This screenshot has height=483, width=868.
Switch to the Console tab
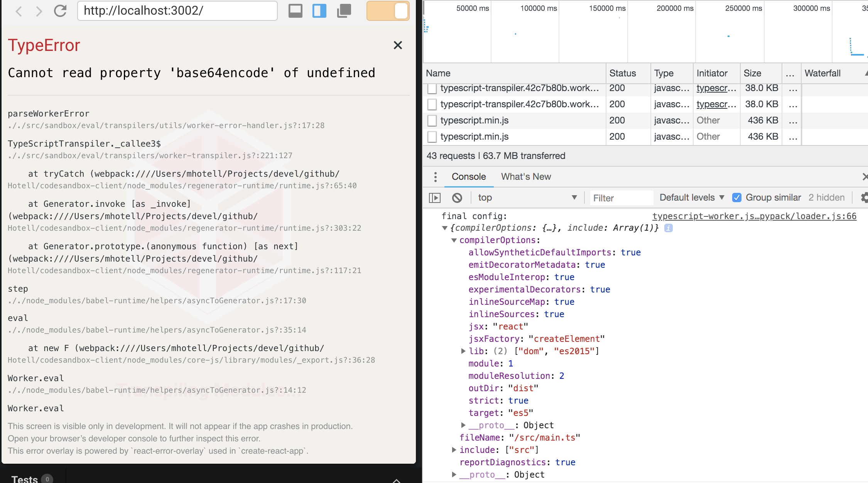pyautogui.click(x=469, y=177)
